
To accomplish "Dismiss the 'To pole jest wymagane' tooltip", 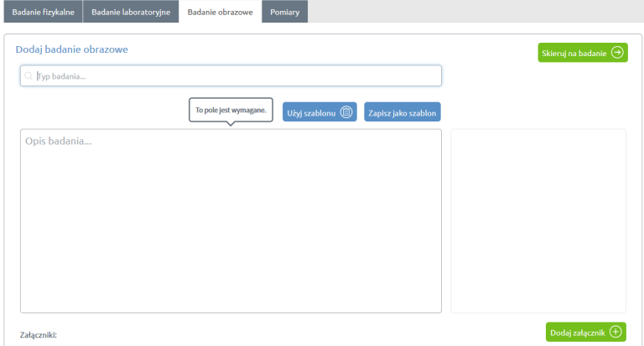I will (231, 111).
